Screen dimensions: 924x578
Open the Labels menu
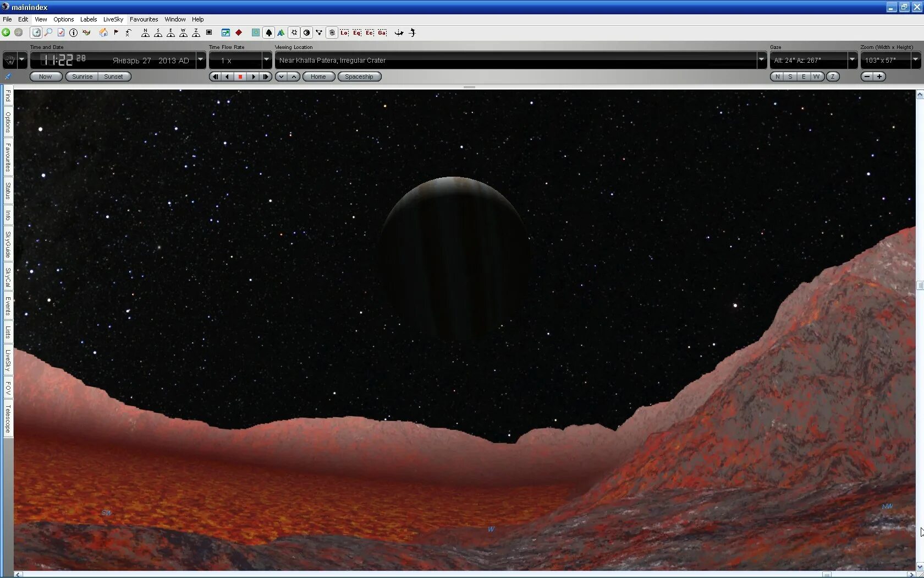(89, 19)
